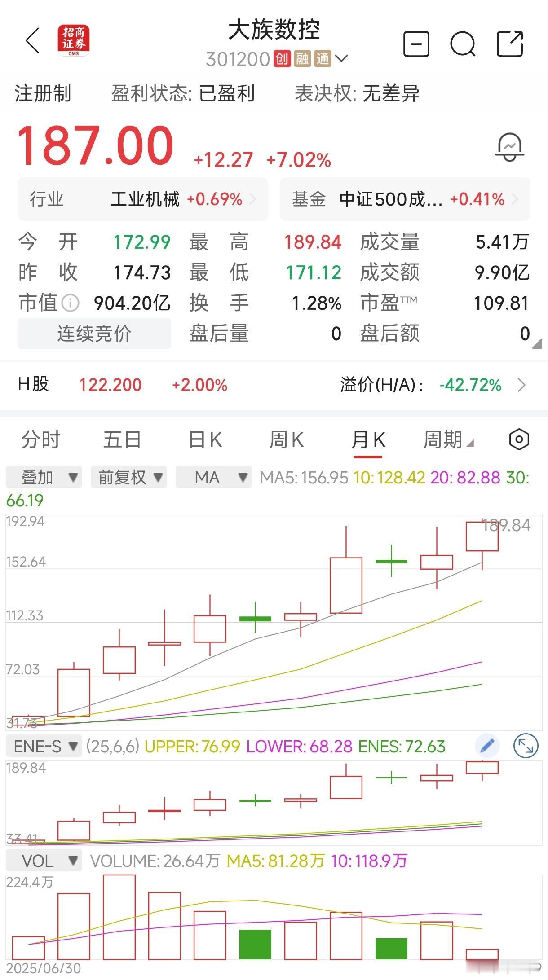548x980 pixels.
Task: Open the 招商证券 CMS logo
Action: [74, 40]
